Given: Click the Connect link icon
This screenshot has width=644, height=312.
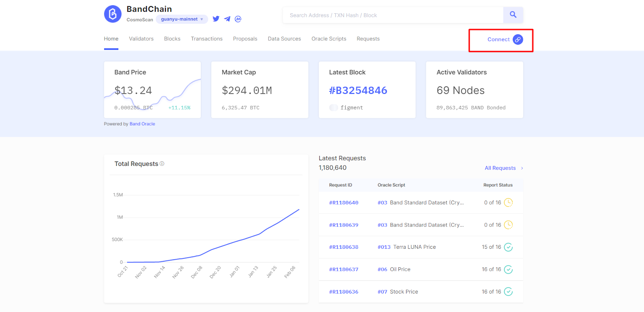Looking at the screenshot, I should (518, 39).
